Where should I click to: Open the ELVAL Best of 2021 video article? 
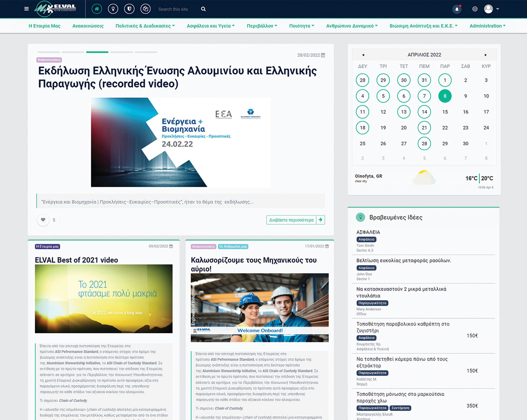pos(76,260)
